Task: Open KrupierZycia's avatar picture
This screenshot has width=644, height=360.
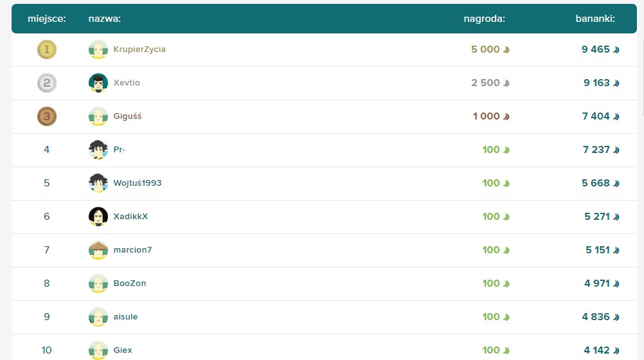Action: [x=98, y=50]
